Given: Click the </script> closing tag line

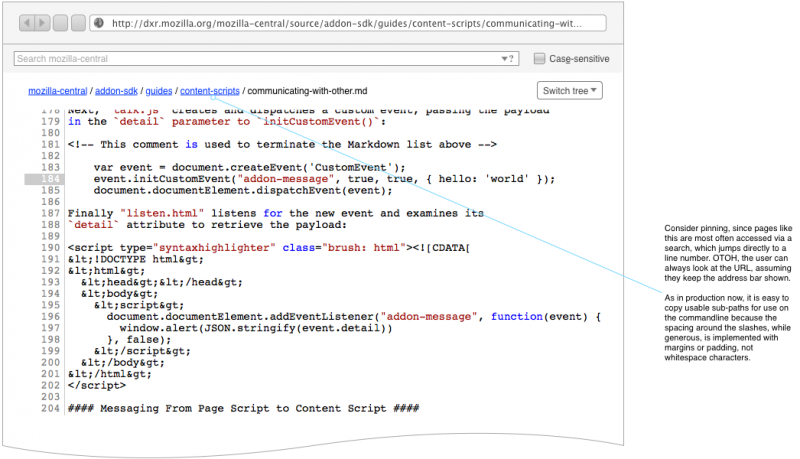Looking at the screenshot, I should [x=97, y=386].
